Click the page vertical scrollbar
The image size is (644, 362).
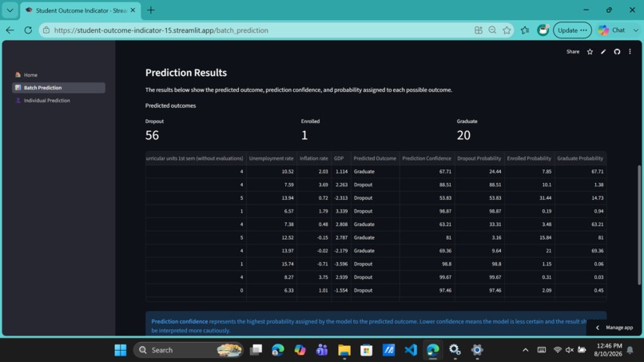tap(638, 225)
